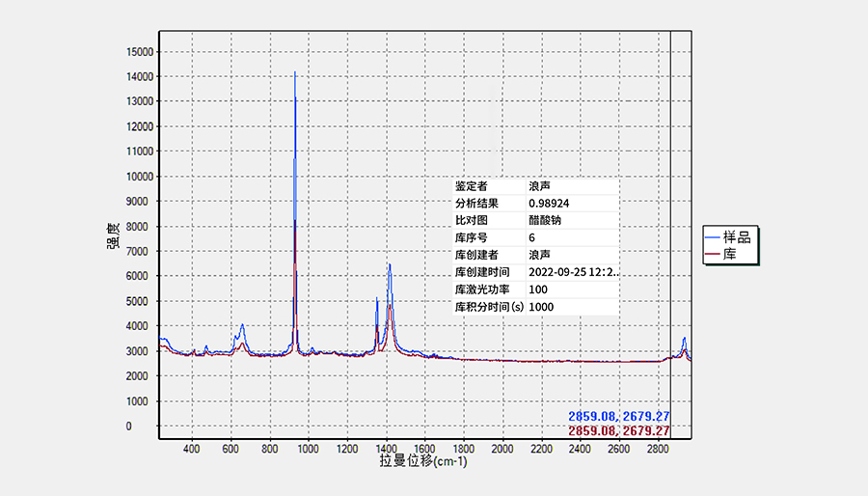Click the 鉴定者 row label
This screenshot has width=868, height=496.
click(x=471, y=186)
